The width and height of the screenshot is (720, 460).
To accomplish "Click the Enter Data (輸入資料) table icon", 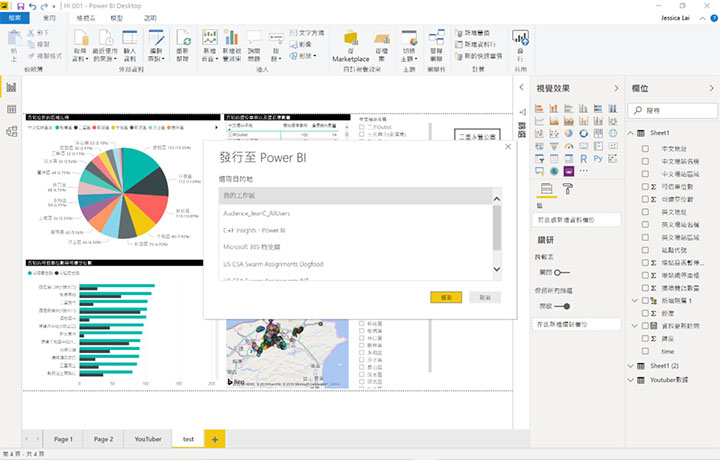I will click(129, 38).
